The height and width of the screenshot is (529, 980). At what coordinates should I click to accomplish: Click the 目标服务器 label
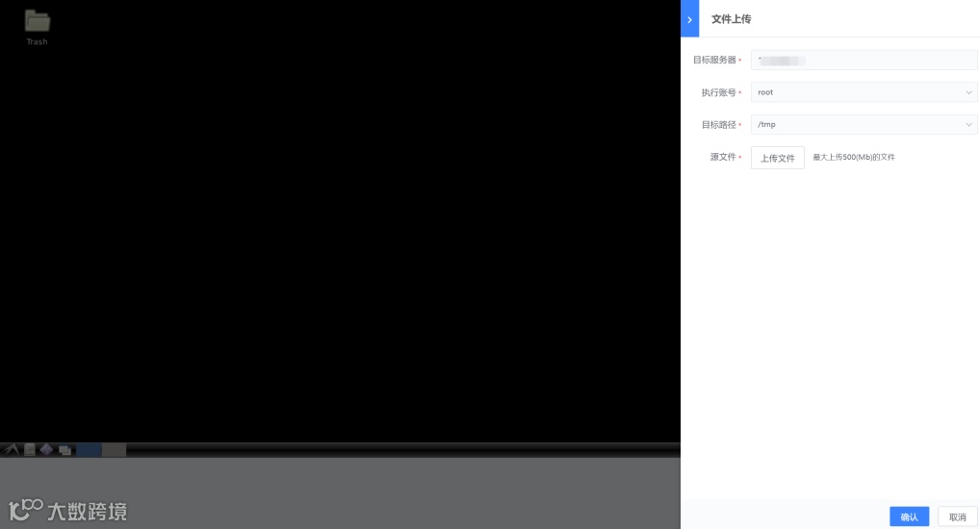coord(714,60)
